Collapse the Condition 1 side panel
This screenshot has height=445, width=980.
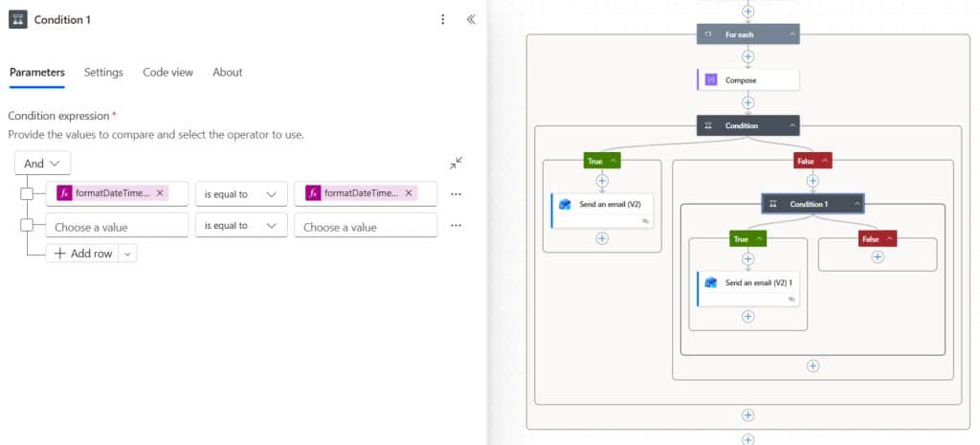tap(471, 19)
